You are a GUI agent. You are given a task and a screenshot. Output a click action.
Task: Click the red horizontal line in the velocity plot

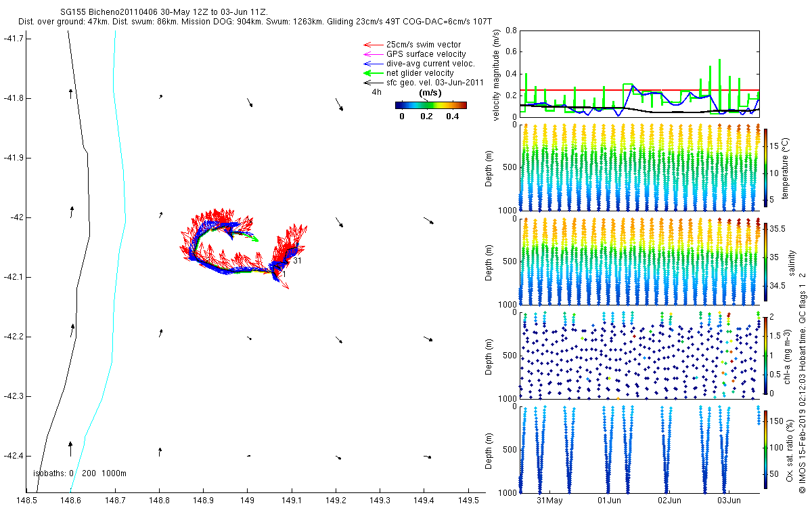[639, 89]
